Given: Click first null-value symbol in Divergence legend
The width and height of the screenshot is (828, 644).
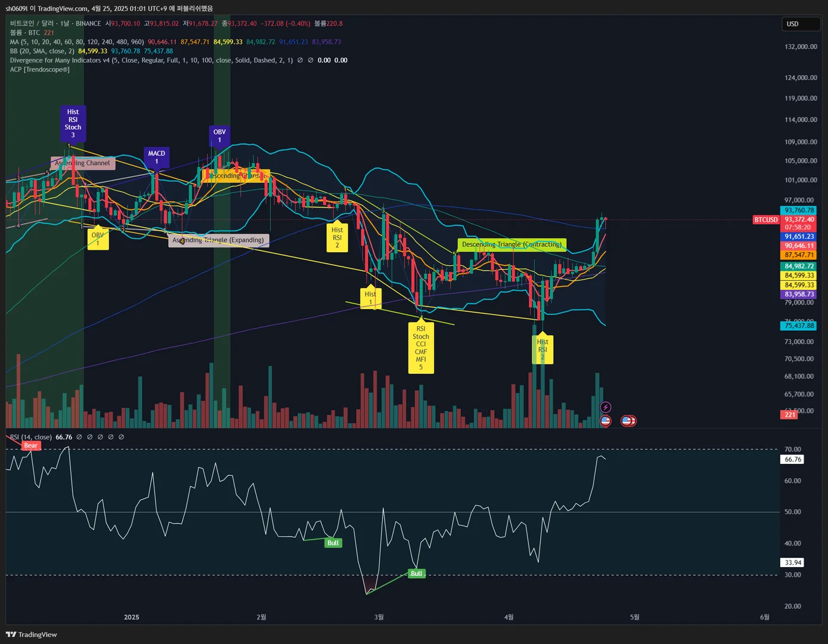Looking at the screenshot, I should [300, 60].
